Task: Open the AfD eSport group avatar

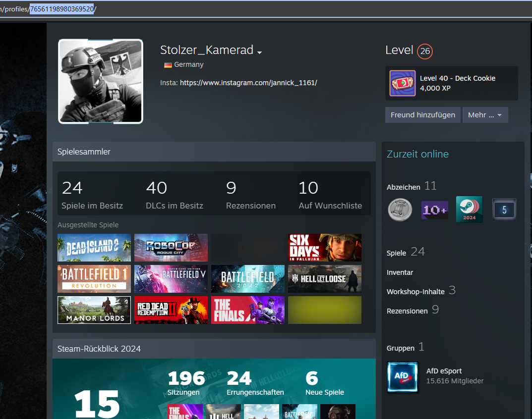Action: pos(403,376)
